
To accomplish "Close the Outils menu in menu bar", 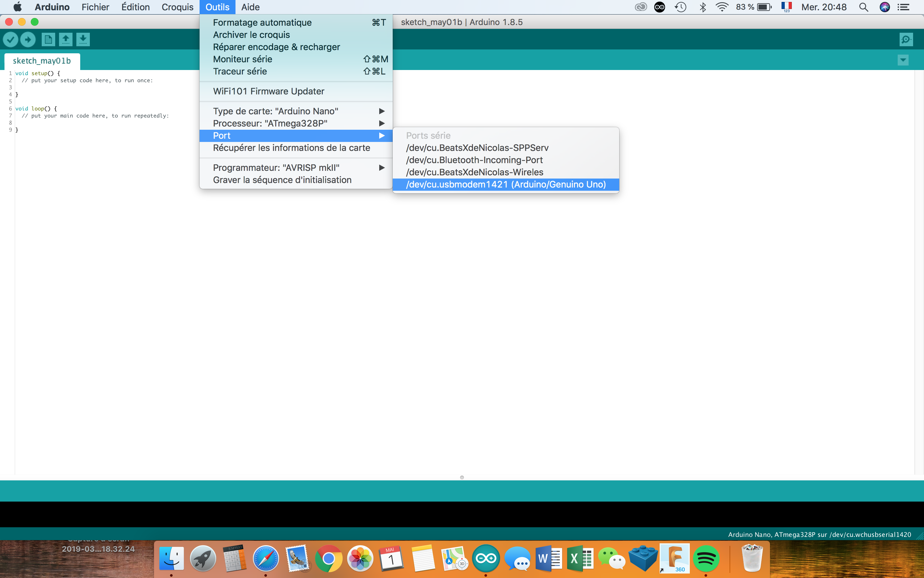I will click(x=217, y=7).
